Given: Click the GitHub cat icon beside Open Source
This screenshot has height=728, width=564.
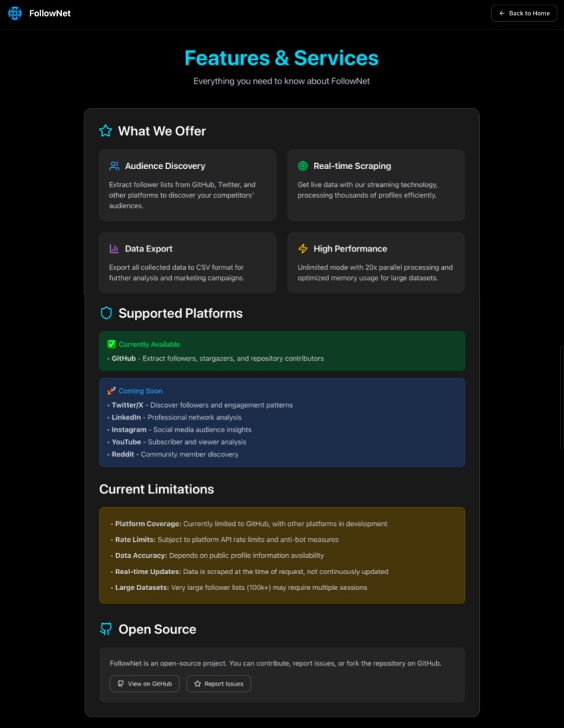Looking at the screenshot, I should [106, 629].
